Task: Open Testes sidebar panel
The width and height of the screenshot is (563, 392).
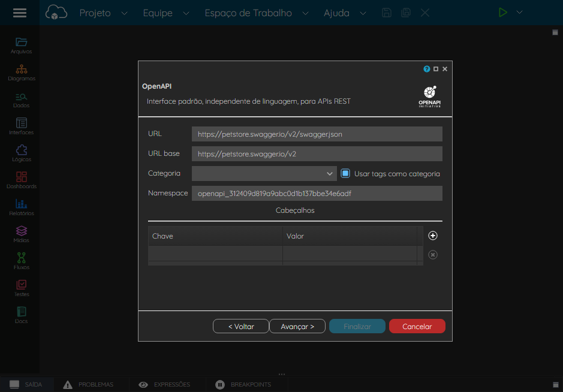Action: click(x=21, y=288)
